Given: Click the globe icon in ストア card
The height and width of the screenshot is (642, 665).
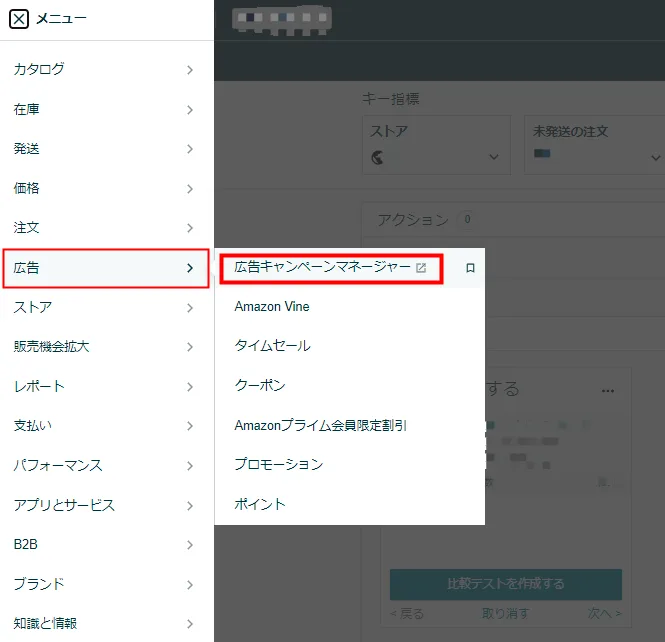Looking at the screenshot, I should click(x=377, y=157).
